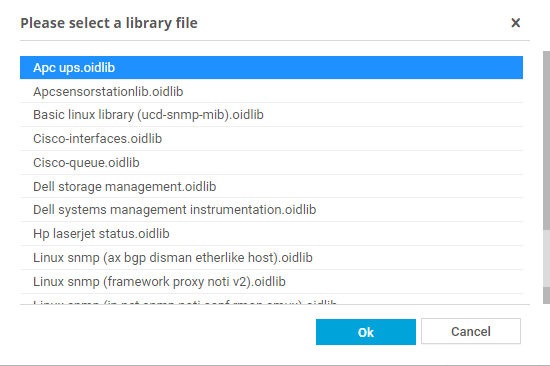Screen dimensions: 550x366
Task: Select Basic linux library (ucd-snmp-mib).oidlib
Action: click(x=271, y=115)
